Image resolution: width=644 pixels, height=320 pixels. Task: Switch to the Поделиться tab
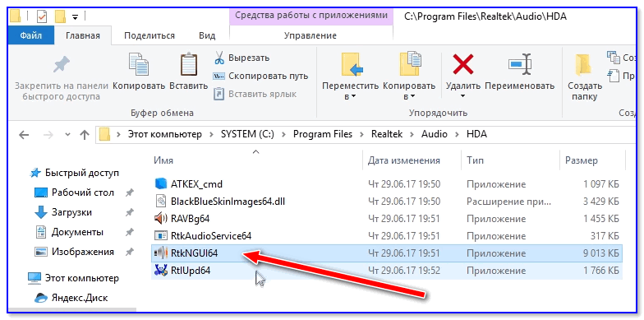pyautogui.click(x=149, y=36)
